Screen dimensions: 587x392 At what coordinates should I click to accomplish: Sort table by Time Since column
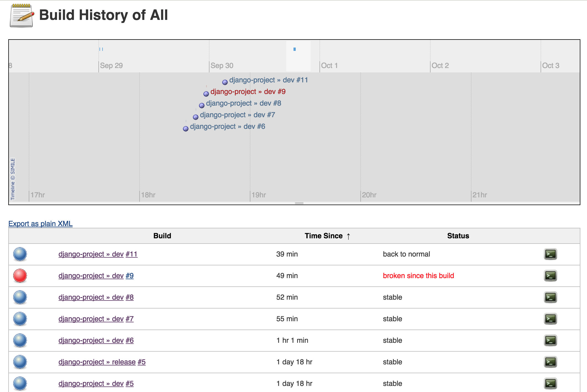click(324, 236)
